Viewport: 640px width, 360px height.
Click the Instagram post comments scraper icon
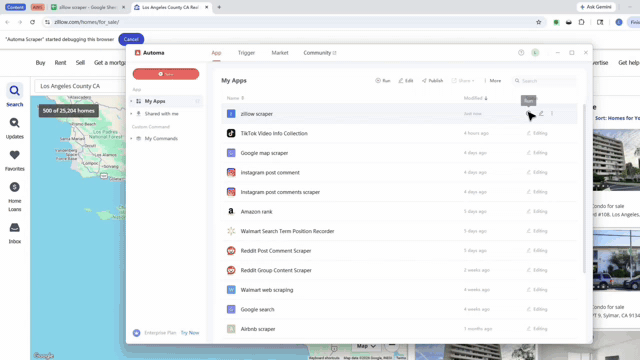[x=231, y=192]
